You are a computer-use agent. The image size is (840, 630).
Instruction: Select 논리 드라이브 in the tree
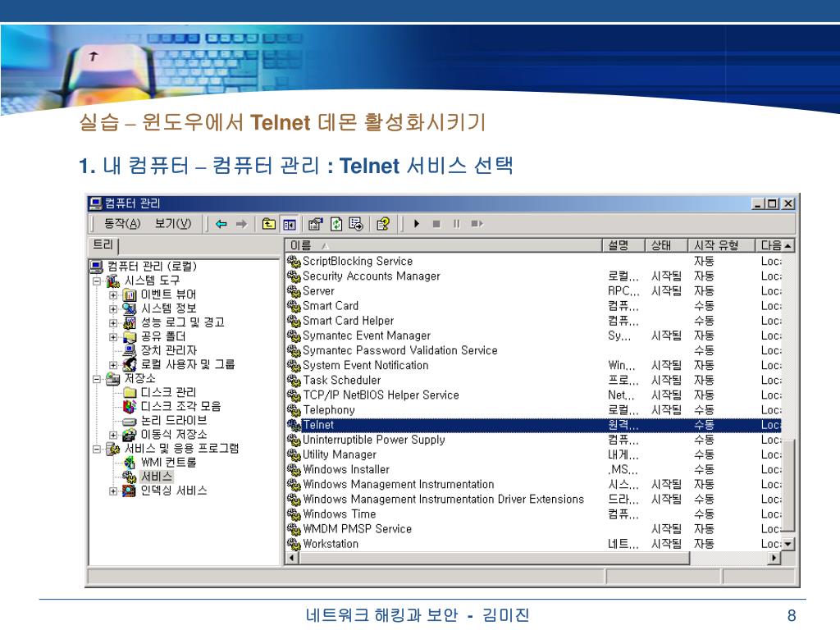173,420
